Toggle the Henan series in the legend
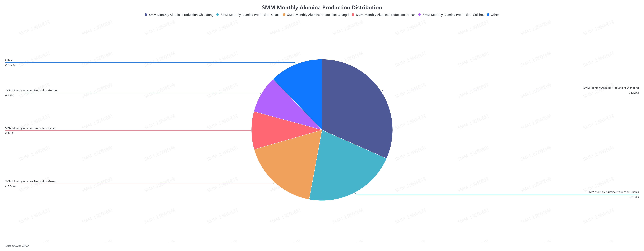Viewport: 644px width, 251px height. point(384,15)
